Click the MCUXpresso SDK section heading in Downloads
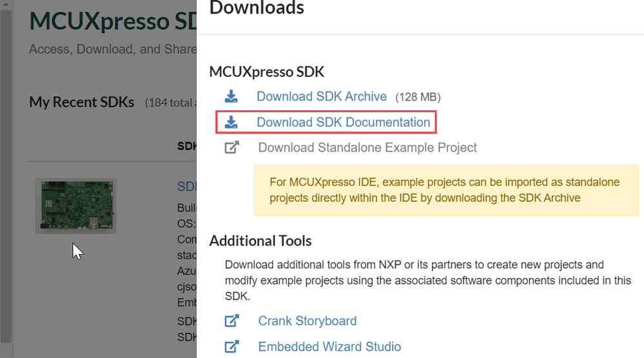 (267, 71)
